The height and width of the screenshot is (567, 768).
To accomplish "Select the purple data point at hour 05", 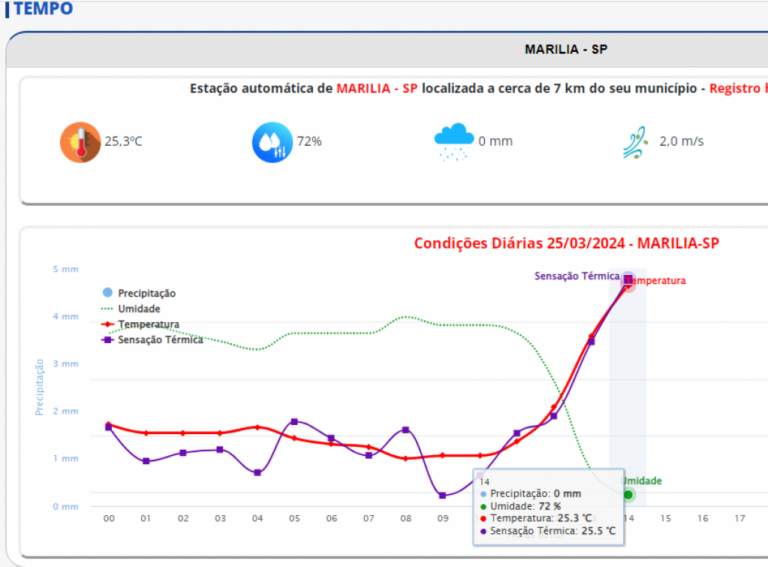I will pyautogui.click(x=294, y=422).
